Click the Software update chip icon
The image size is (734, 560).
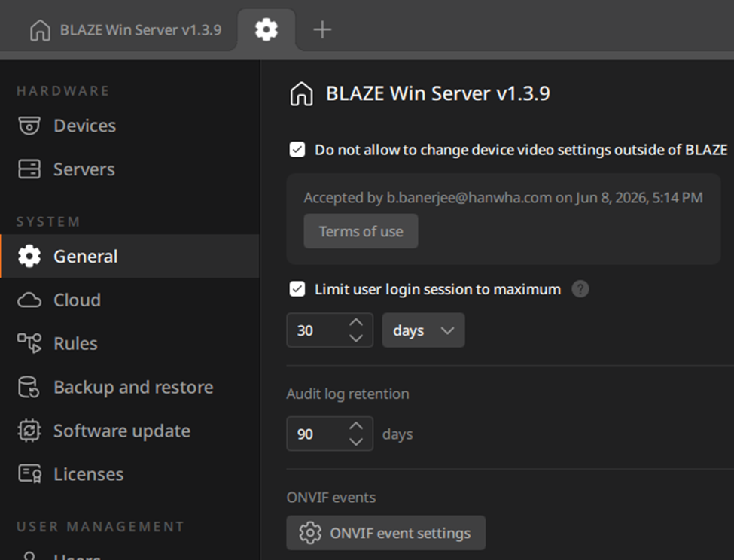(29, 431)
